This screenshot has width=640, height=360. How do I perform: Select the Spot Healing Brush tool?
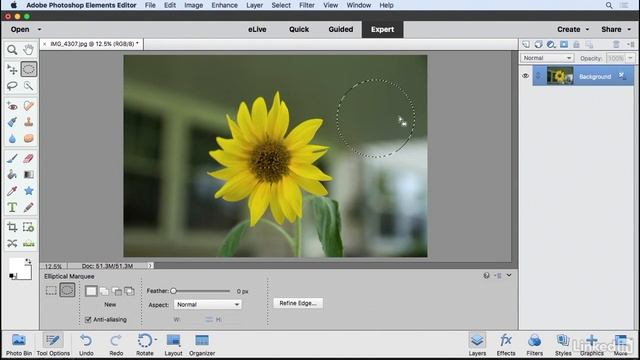click(x=28, y=106)
